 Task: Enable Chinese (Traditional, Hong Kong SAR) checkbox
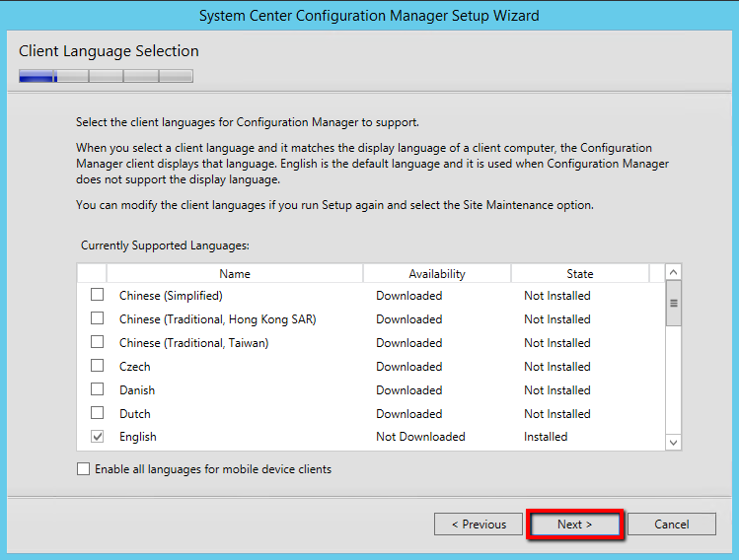point(97,318)
